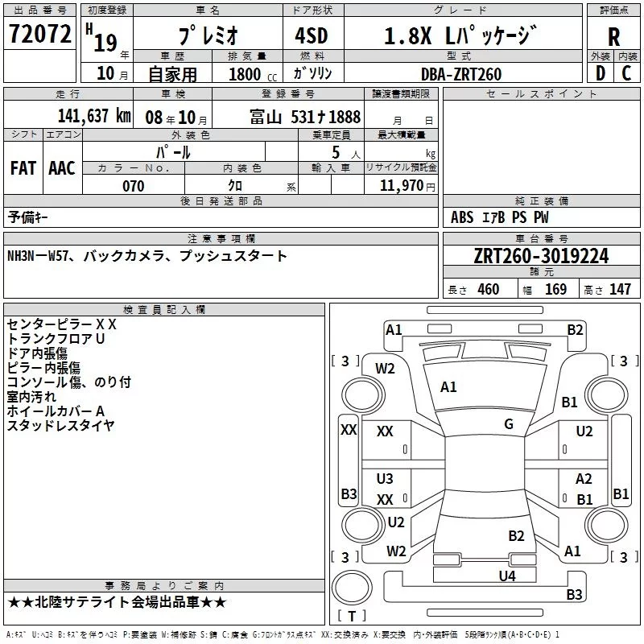
Task: Click the inspection expiry 08年10月
Action: pyautogui.click(x=176, y=118)
